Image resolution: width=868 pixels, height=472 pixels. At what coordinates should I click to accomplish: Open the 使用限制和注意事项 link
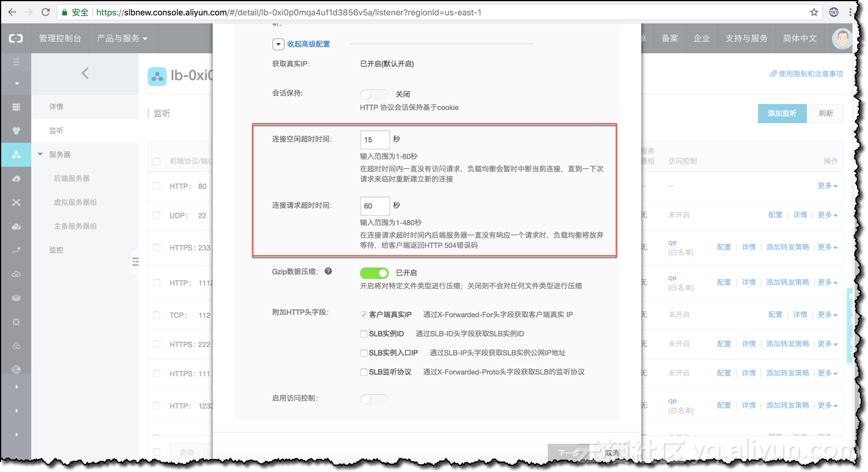806,74
